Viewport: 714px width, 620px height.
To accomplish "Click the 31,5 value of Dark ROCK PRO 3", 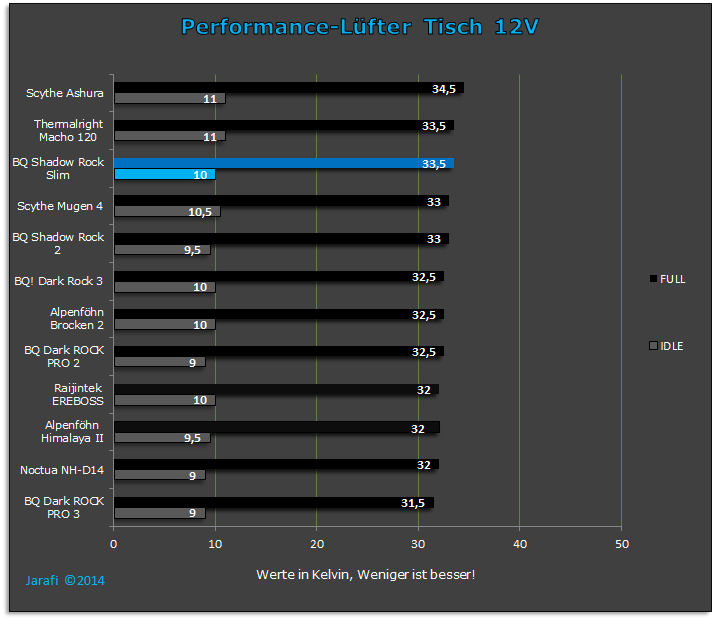I will (x=413, y=503).
